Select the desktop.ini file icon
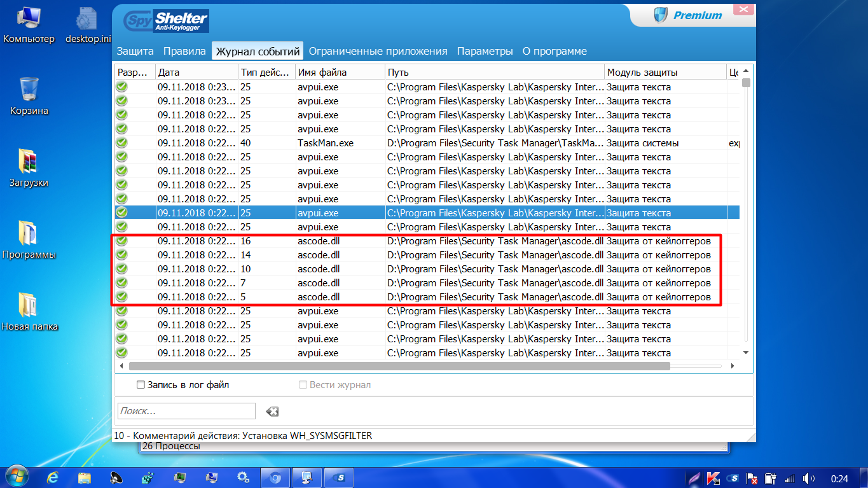 pyautogui.click(x=88, y=25)
